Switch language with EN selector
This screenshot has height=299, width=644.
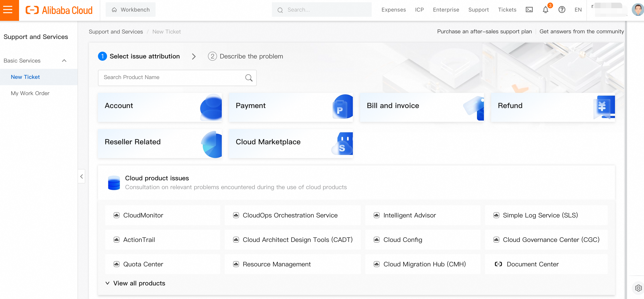[x=578, y=10]
